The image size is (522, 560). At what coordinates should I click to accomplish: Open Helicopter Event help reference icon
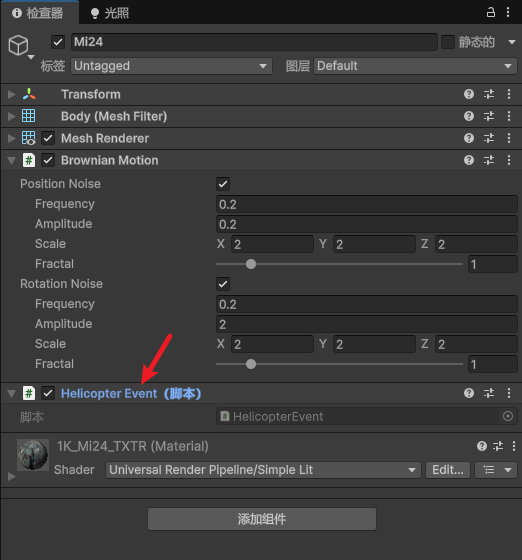pos(469,393)
